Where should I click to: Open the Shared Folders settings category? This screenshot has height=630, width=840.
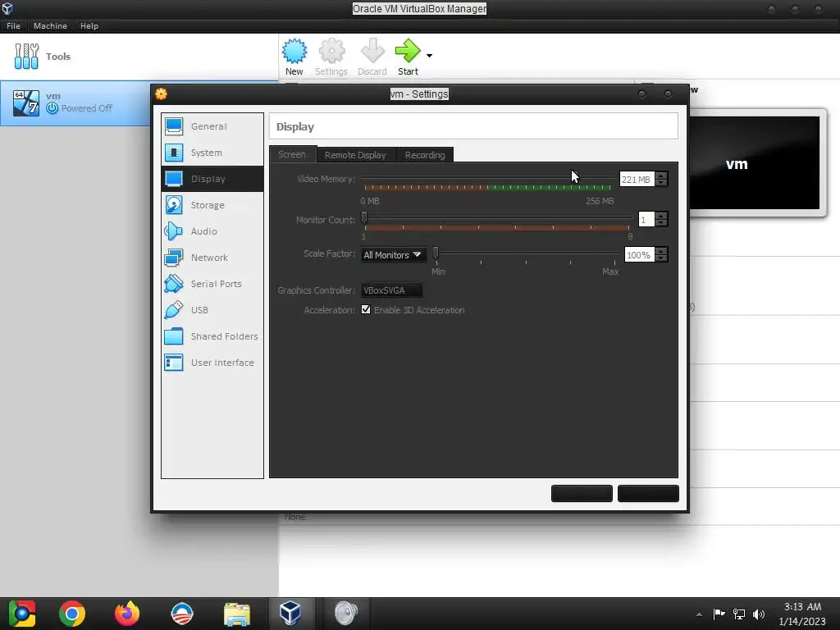212,336
